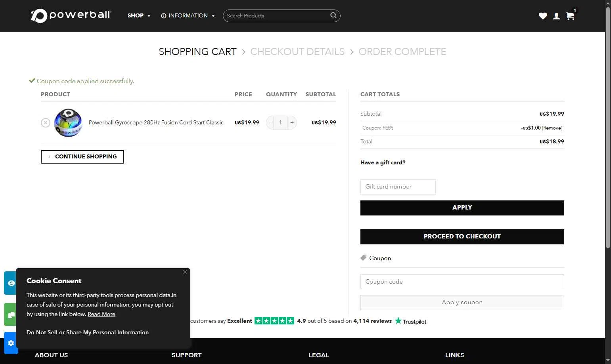This screenshot has width=611, height=364.
Task: Open the blue gear cookie settings icon
Action: coord(11,343)
